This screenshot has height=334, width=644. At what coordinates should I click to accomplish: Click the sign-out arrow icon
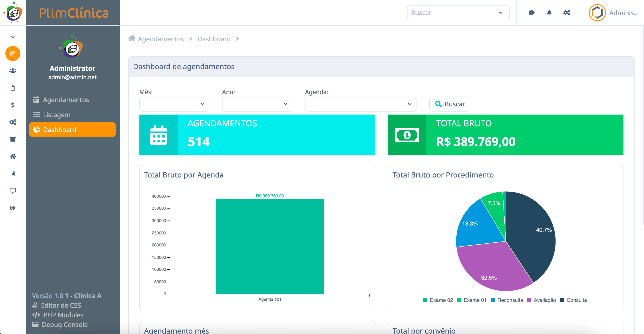(x=13, y=208)
